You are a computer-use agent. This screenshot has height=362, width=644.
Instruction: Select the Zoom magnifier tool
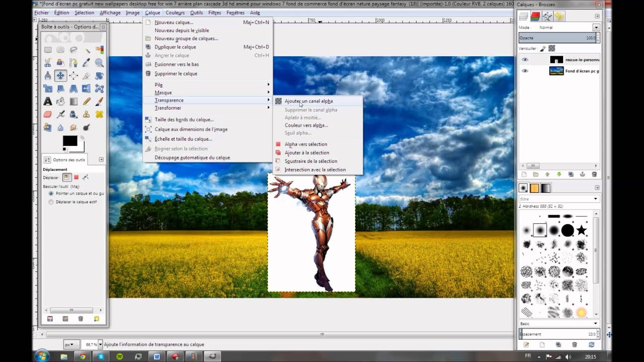(99, 63)
